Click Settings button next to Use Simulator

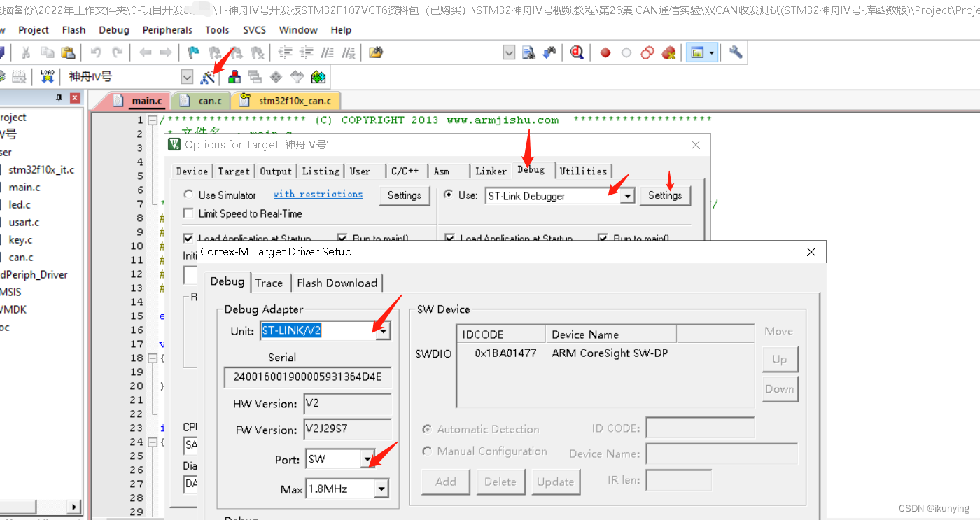(405, 195)
